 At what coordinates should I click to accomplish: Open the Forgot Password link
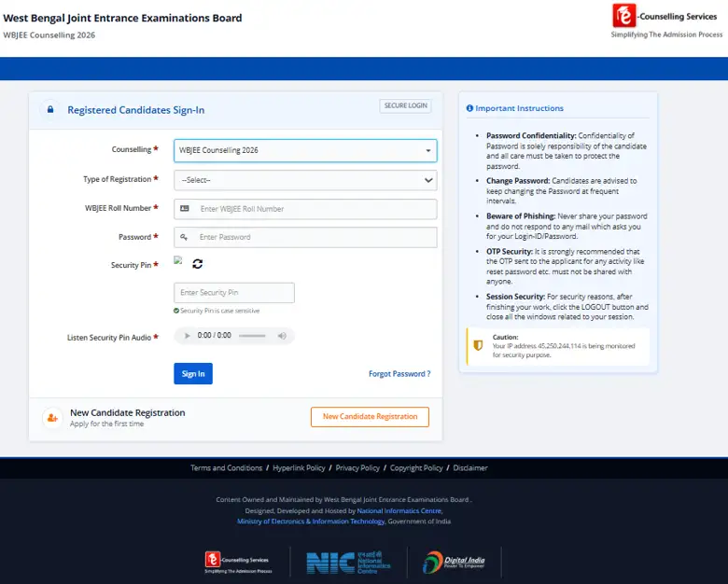click(x=399, y=374)
